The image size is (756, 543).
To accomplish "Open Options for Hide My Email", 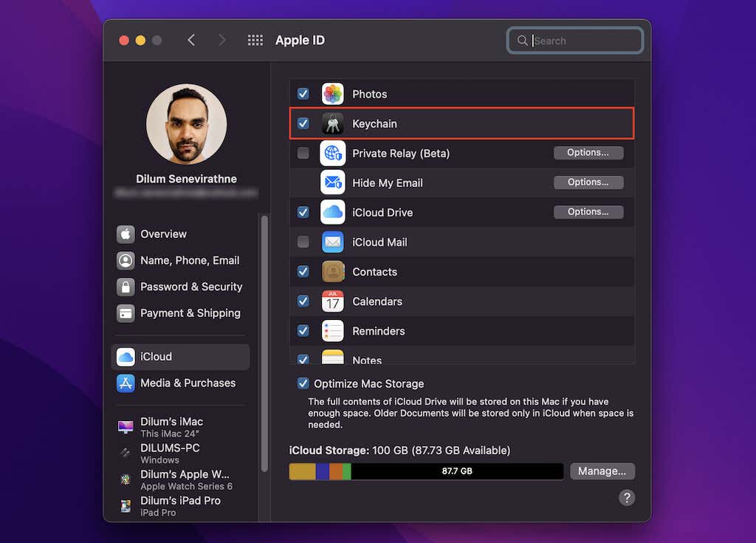I will coord(588,182).
